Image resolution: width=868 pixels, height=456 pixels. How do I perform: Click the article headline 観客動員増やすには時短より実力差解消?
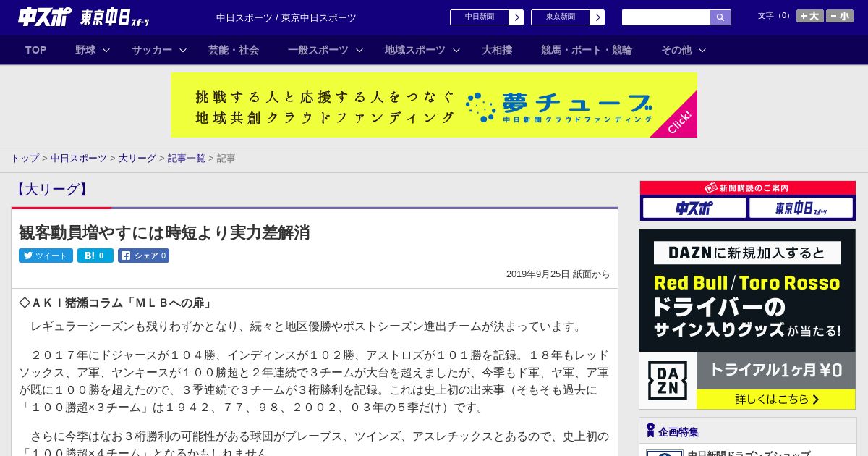point(164,232)
